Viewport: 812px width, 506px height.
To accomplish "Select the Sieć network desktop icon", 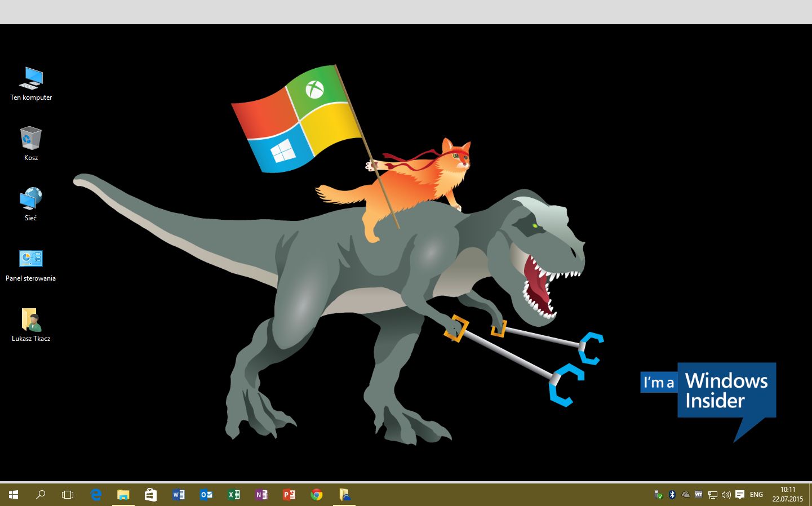I will (31, 204).
